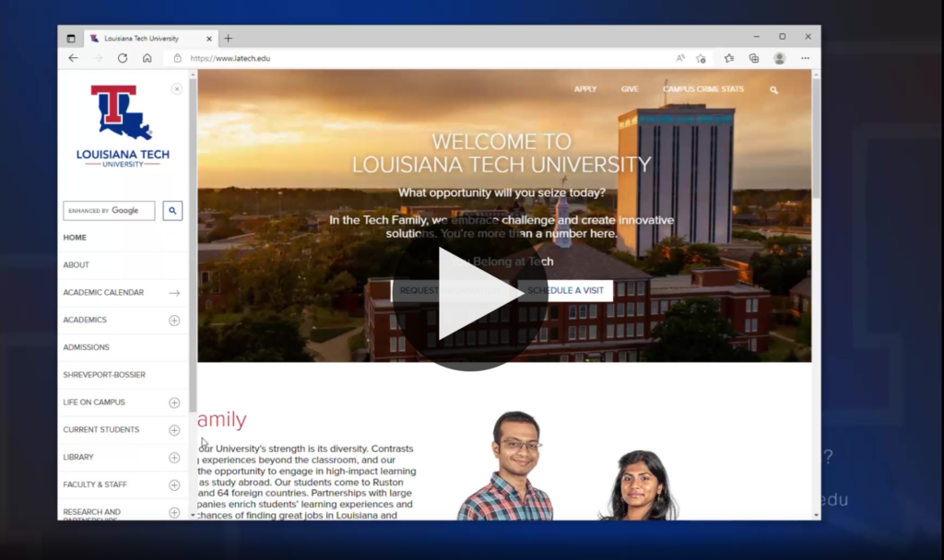The width and height of the screenshot is (944, 560).
Task: Open the Home menu item
Action: [75, 238]
